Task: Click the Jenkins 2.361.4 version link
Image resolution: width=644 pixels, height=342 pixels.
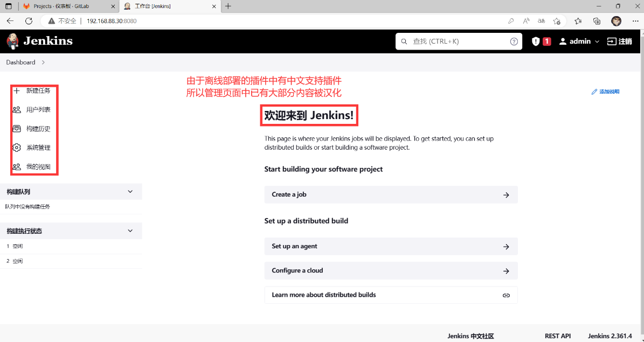Action: (x=610, y=336)
